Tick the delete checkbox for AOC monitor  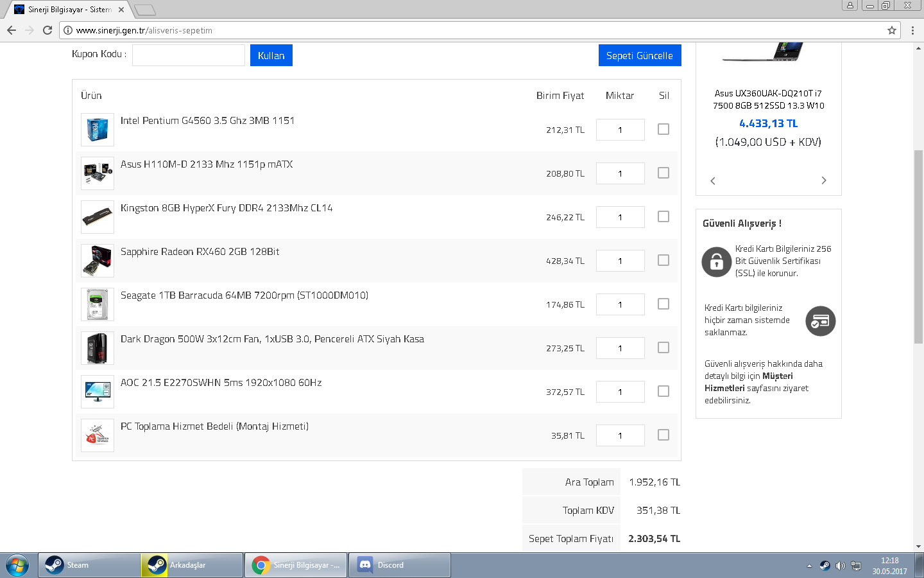[x=663, y=391]
